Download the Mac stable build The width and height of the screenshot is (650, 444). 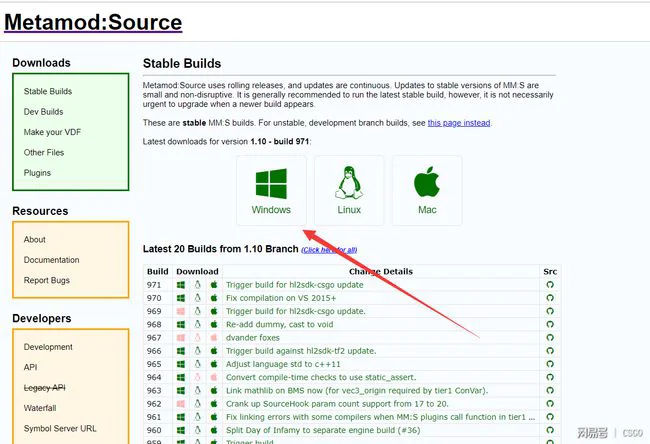tap(427, 191)
